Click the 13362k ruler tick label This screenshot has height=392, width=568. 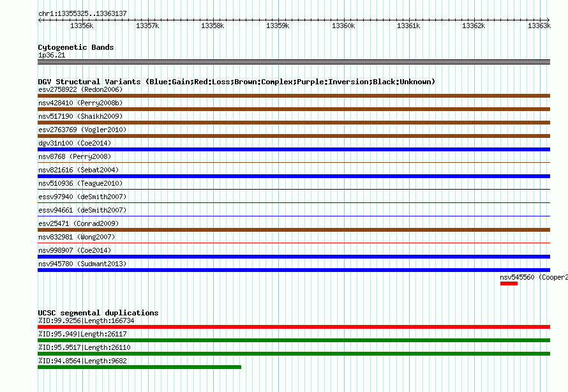(x=474, y=26)
